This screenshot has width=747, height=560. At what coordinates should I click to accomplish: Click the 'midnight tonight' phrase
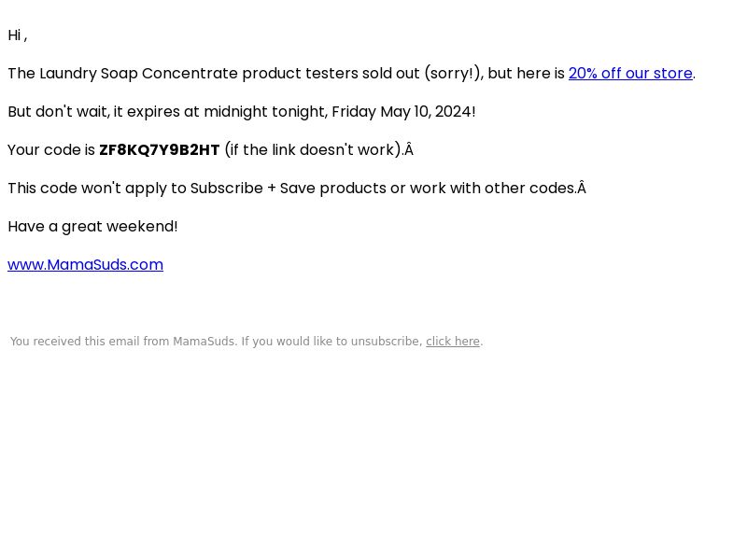[x=265, y=112]
